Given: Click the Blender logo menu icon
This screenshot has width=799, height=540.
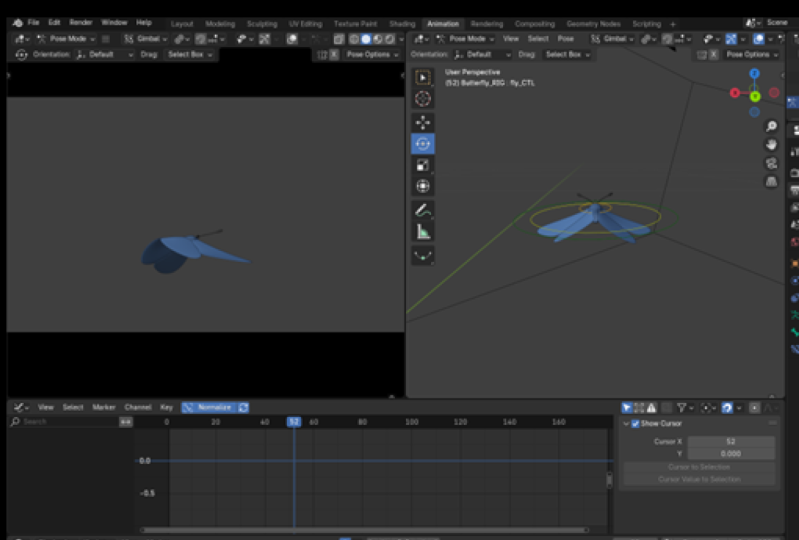Looking at the screenshot, I should (17, 23).
